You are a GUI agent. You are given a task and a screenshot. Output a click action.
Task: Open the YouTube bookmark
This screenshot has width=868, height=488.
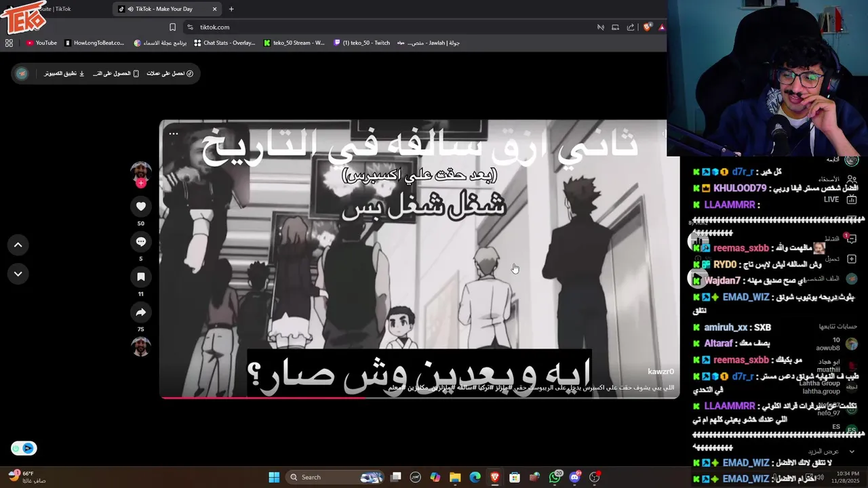41,43
